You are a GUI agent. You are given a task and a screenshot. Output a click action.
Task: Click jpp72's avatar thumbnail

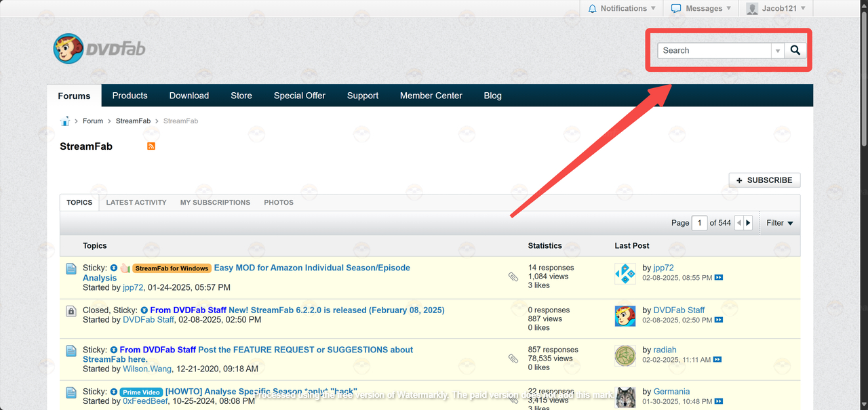pos(625,274)
